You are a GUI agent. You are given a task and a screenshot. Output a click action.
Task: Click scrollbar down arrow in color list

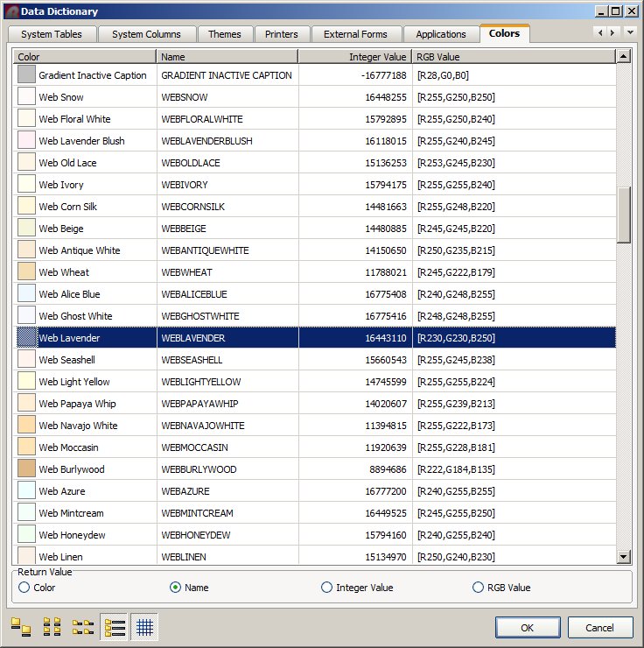[623, 556]
